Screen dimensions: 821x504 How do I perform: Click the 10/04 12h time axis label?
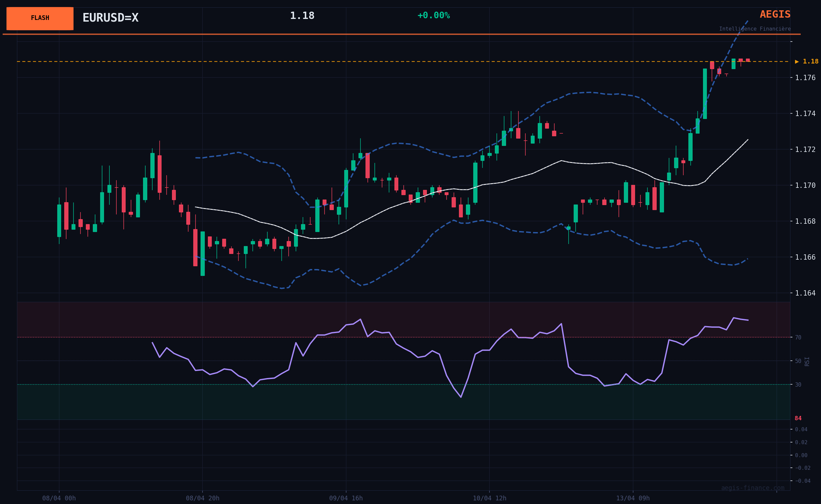pos(489,498)
